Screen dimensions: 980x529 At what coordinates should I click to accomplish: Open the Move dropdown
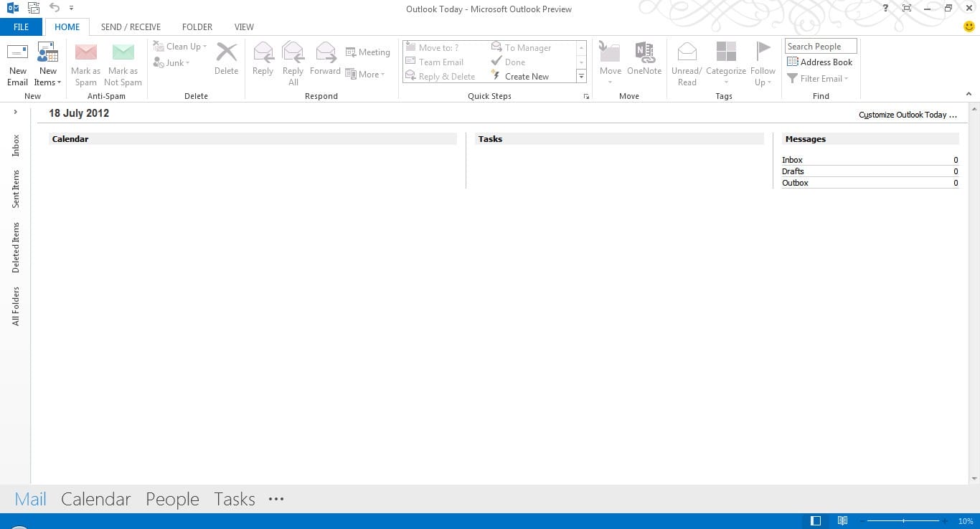pyautogui.click(x=611, y=64)
